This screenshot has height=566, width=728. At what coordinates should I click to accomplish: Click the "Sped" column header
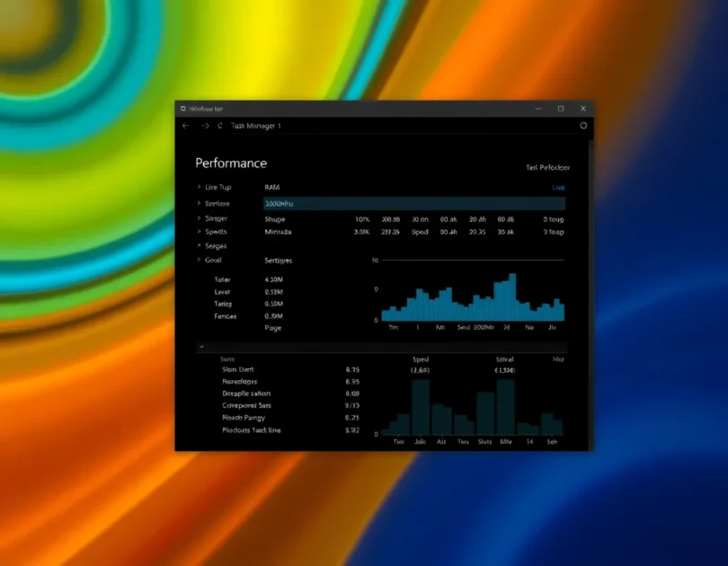421,359
